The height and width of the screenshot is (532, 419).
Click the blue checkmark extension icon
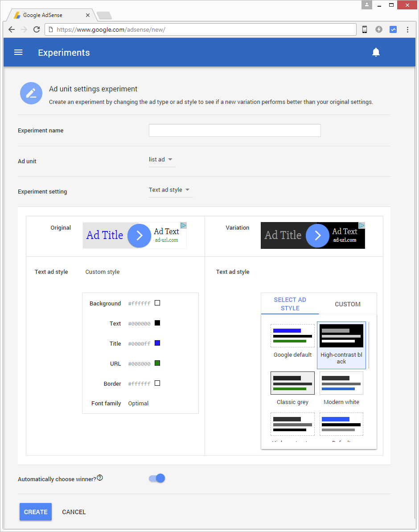pos(393,29)
